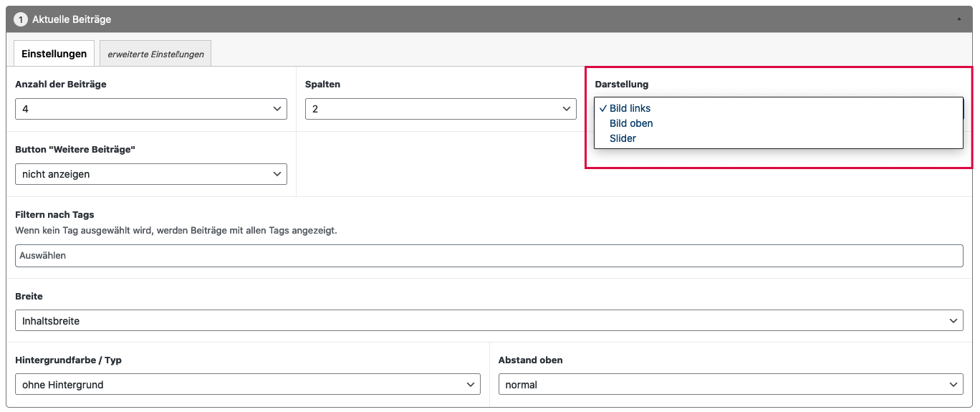
Task: Click chevron arrow of Abstand oben field
Action: tap(953, 385)
